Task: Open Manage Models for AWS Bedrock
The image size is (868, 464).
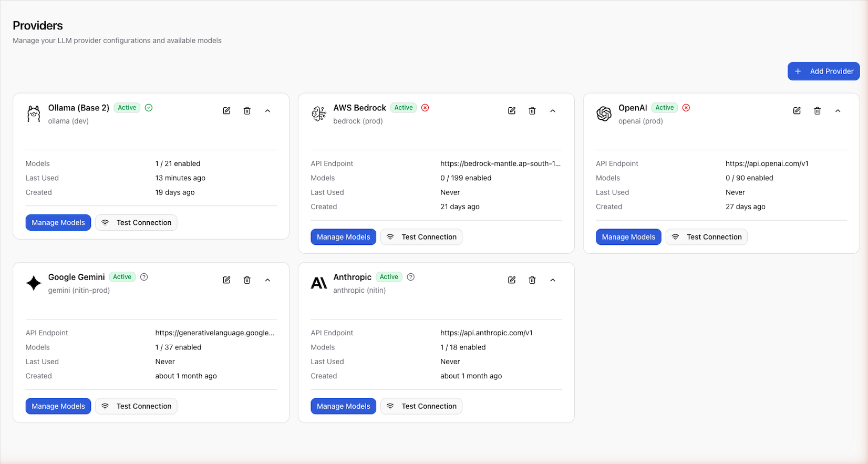Action: pos(343,237)
